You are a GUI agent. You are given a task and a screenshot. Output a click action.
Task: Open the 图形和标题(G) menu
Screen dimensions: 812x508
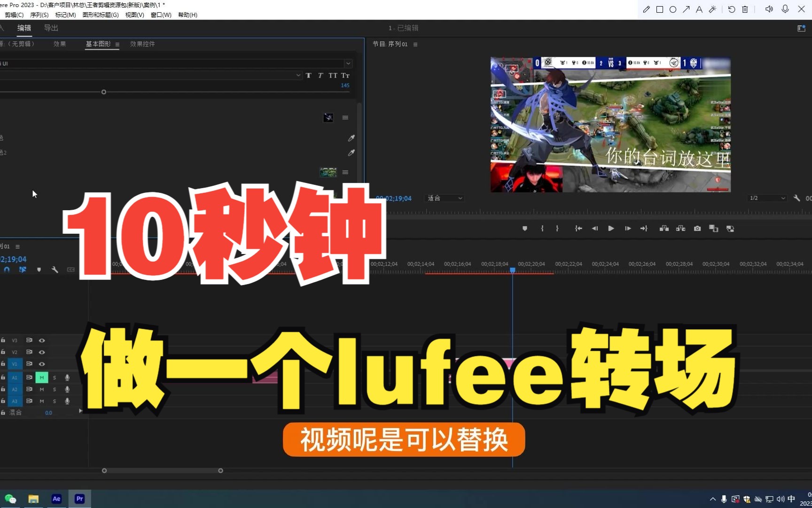tap(101, 15)
